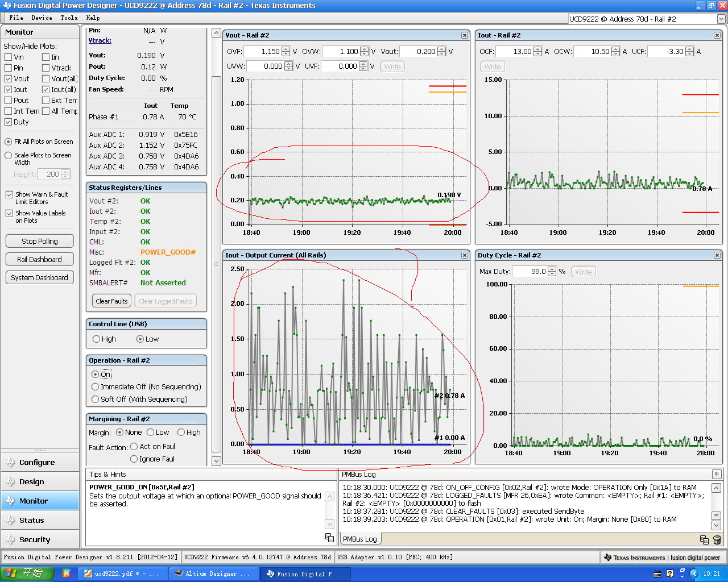This screenshot has width=728, height=582.
Task: Click the quick launch icon beside Start
Action: click(67, 573)
